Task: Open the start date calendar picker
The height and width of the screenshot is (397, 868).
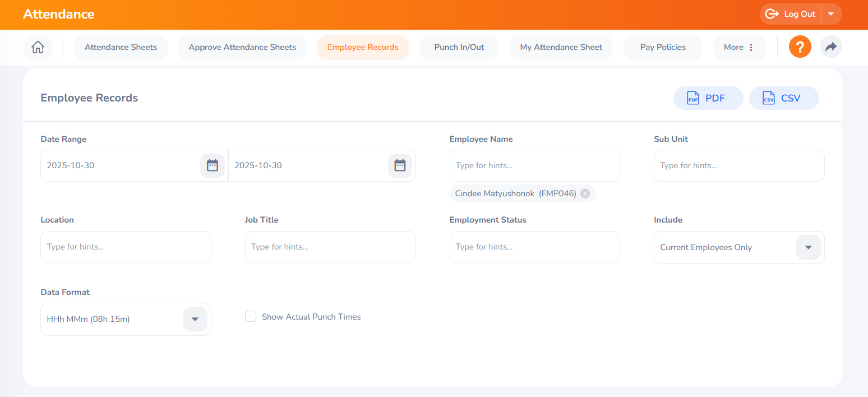Action: tap(213, 165)
